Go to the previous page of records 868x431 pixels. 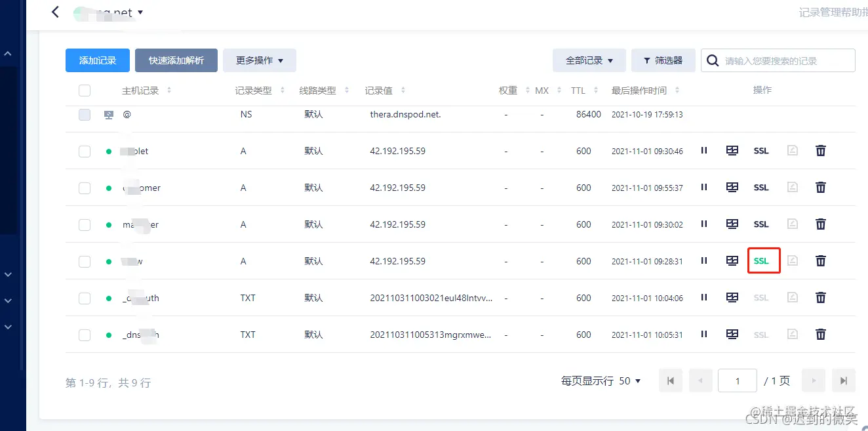pos(700,380)
